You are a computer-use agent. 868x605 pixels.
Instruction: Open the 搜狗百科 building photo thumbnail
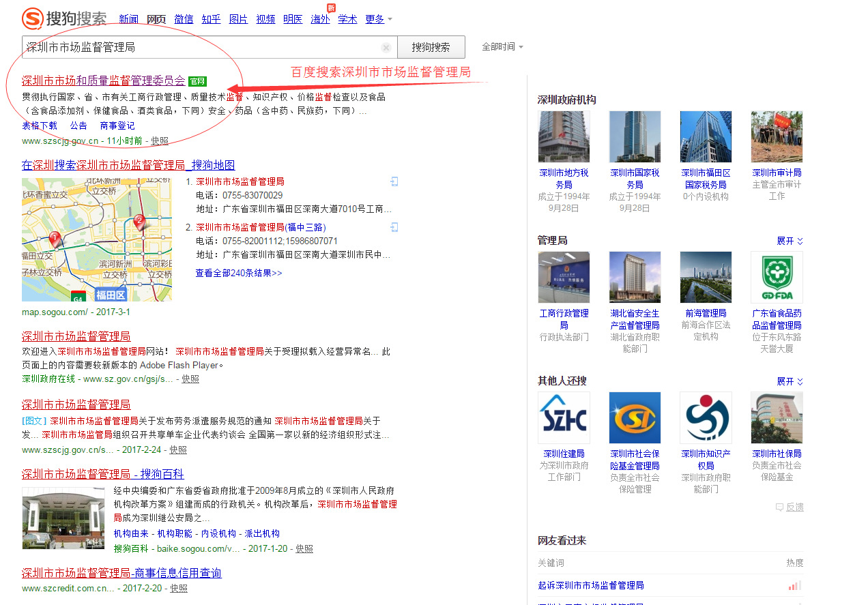(63, 518)
